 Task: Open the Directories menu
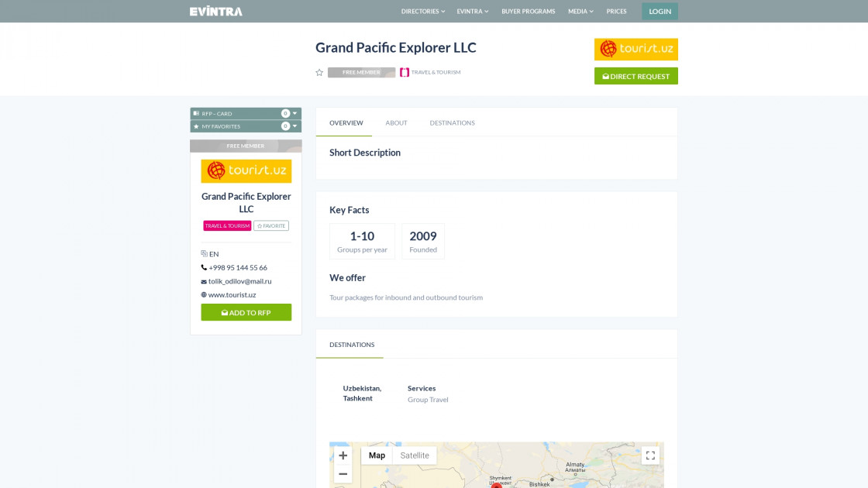[x=422, y=11]
